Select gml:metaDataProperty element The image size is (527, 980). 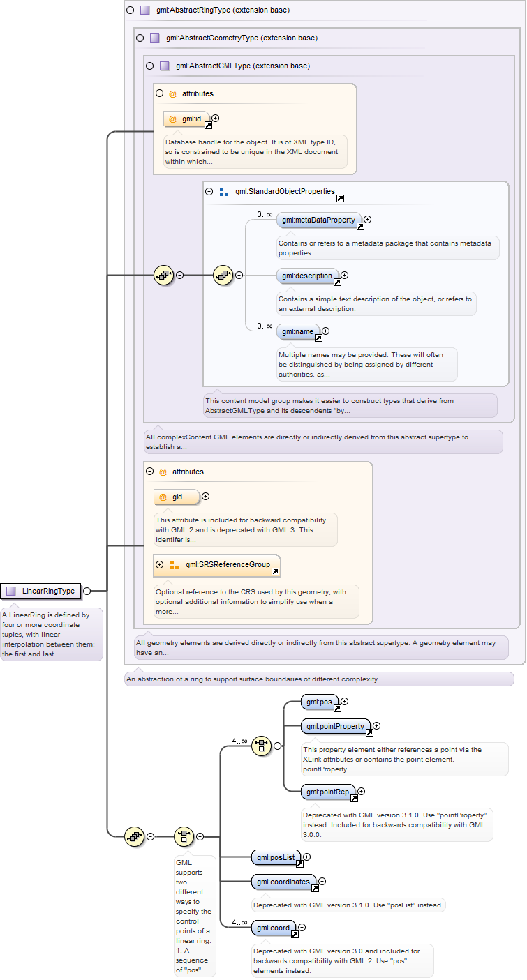[x=319, y=220]
